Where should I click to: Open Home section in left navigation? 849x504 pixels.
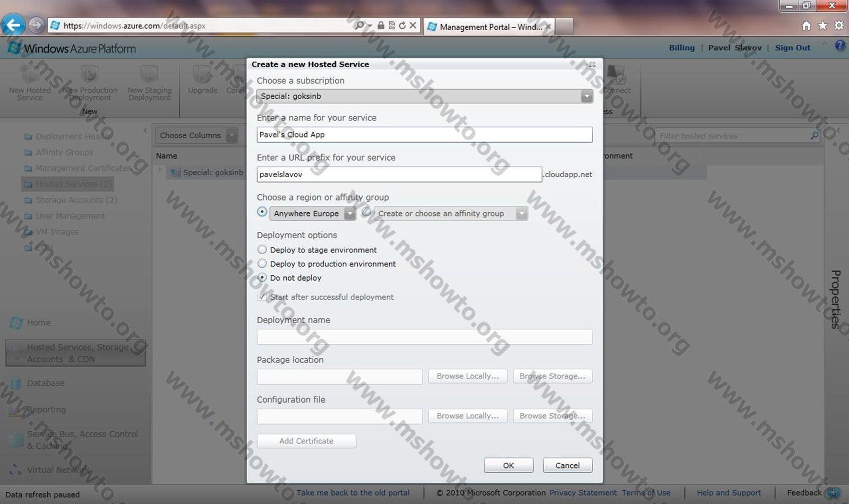point(30,323)
